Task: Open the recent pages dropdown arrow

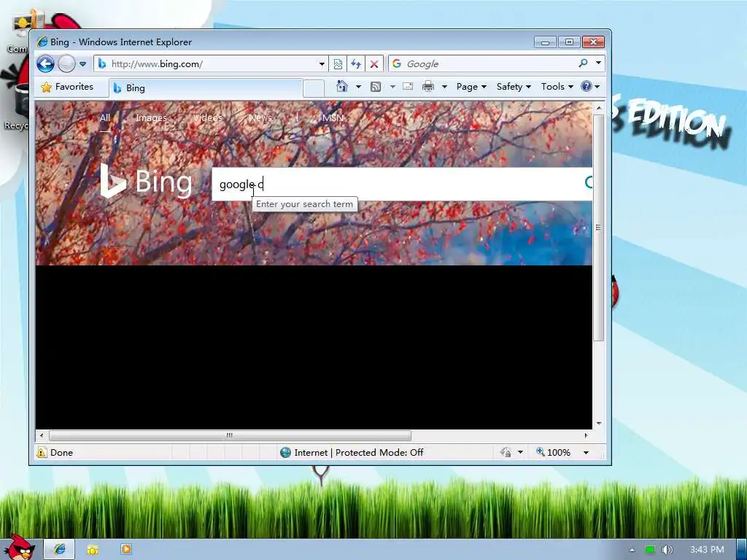Action: click(83, 64)
